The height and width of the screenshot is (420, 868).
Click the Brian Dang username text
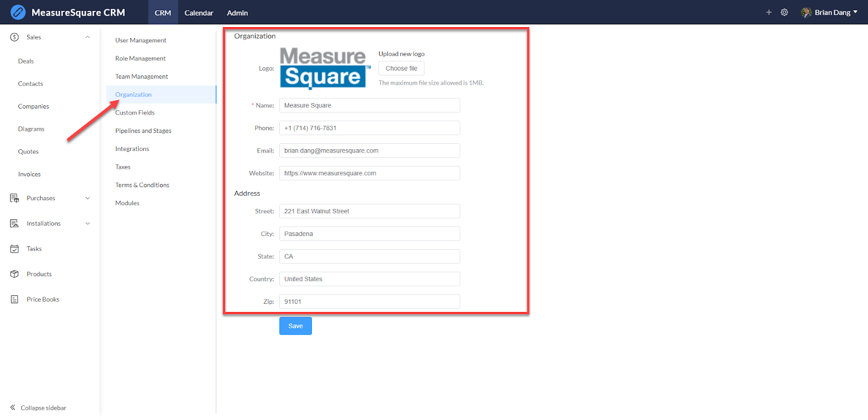click(832, 12)
